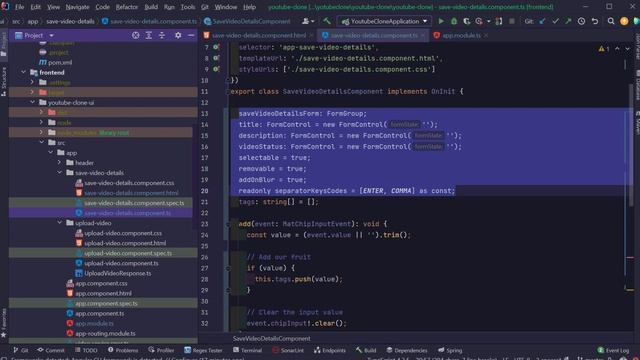
Task: Open the Structure tool window
Action: click(x=4, y=82)
